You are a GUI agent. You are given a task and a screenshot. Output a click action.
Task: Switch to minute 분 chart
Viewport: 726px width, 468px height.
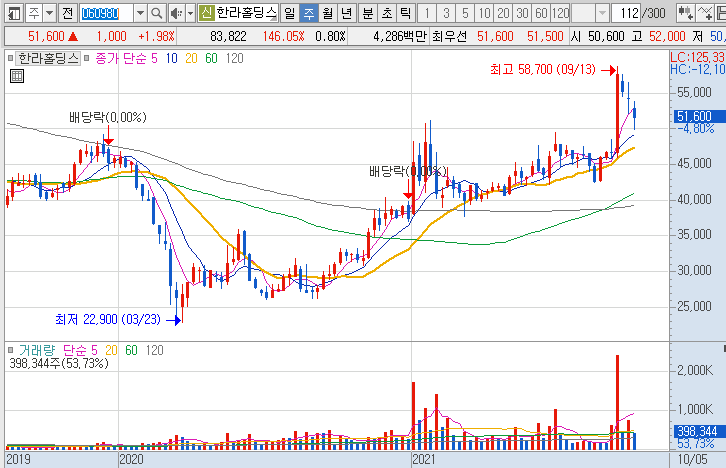(367, 13)
